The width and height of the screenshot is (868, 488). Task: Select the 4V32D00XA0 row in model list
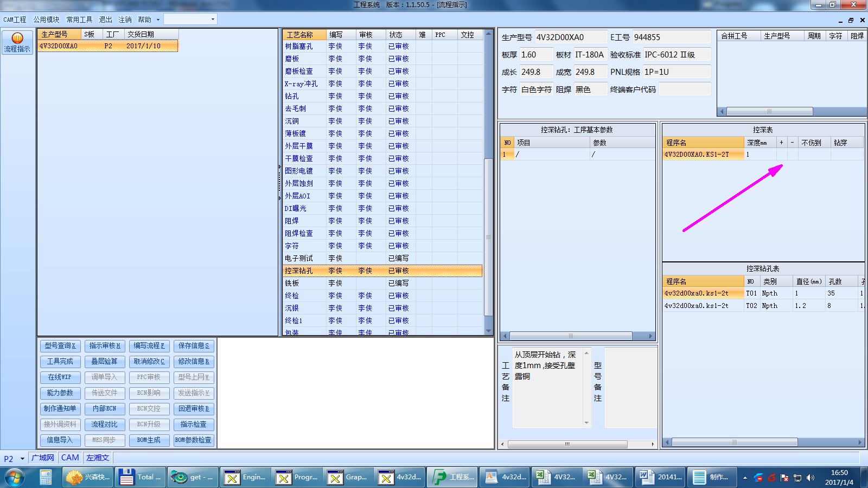[107, 46]
